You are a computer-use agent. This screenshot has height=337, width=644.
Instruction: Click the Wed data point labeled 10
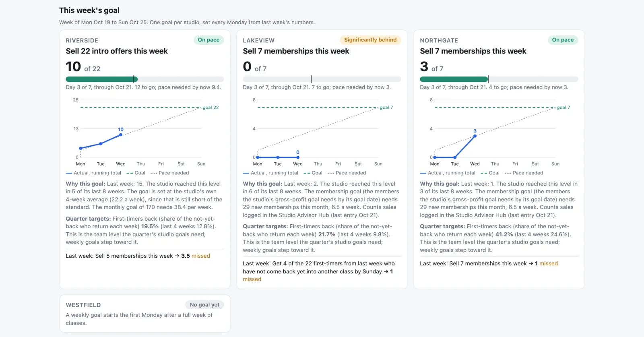pos(121,135)
